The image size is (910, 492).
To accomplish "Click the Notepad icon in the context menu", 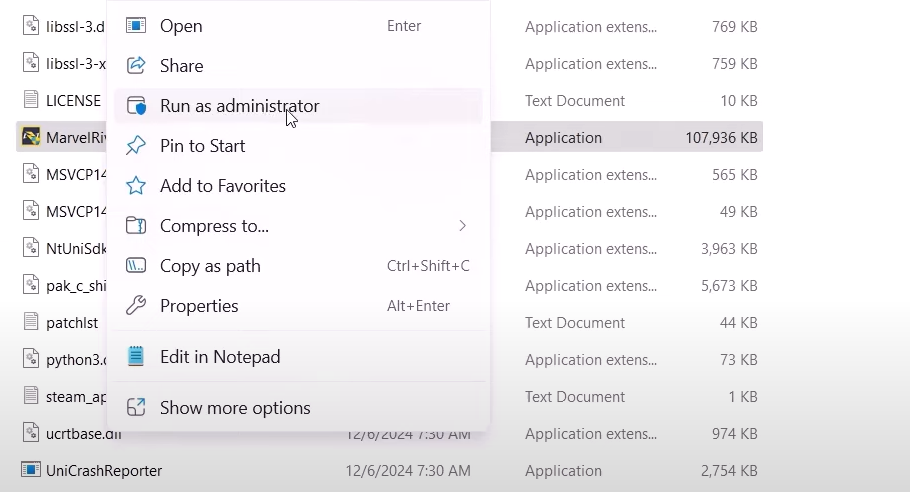I will tap(136, 357).
